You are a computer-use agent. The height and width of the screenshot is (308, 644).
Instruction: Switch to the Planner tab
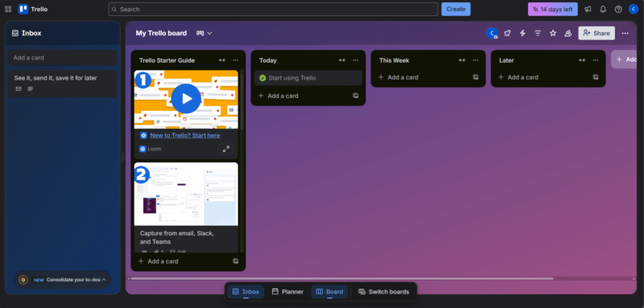pyautogui.click(x=287, y=292)
